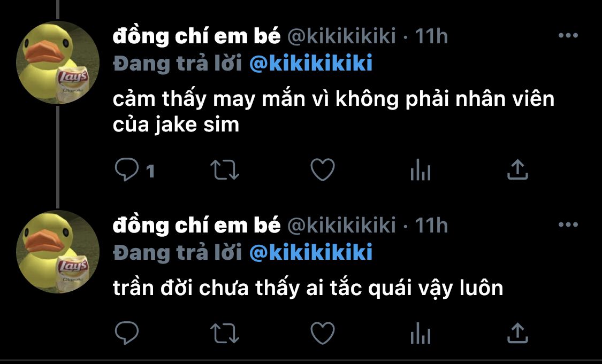Retweet the tweet "trần đời chưa thấy"
This screenshot has width=602, height=364.
click(x=225, y=333)
